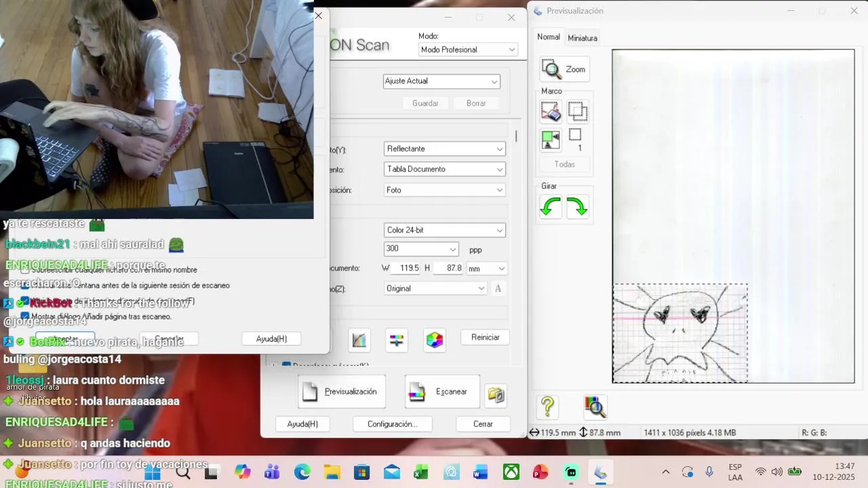868x488 pixels.
Task: Click the Wi-Fi icon in system tray
Action: tap(761, 472)
